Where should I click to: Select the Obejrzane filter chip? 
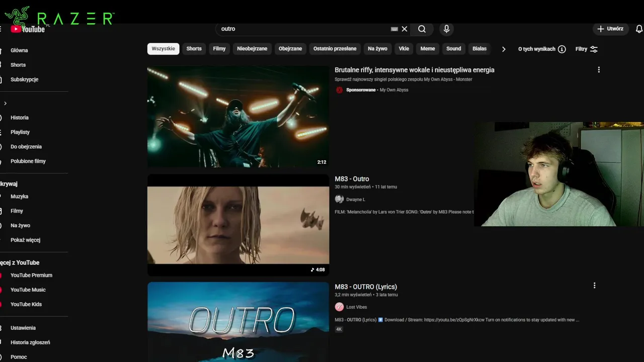tap(290, 49)
